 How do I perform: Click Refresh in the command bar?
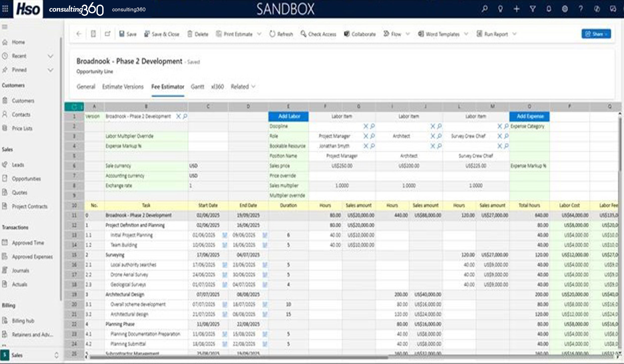coord(281,34)
